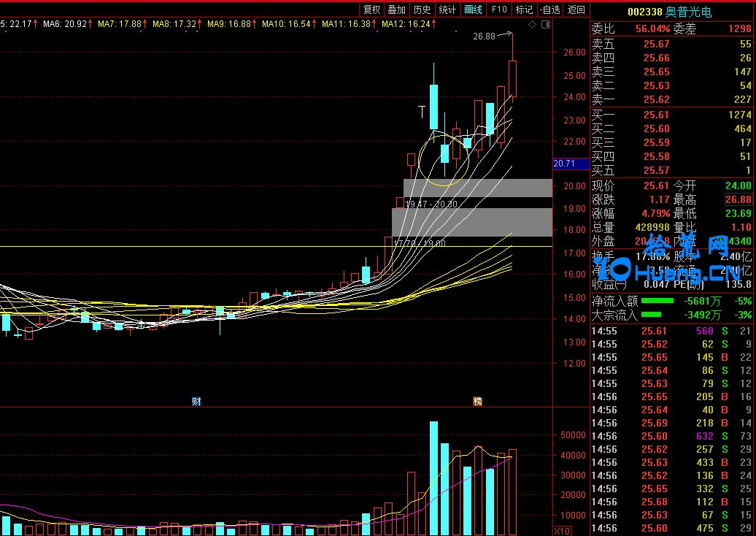Image resolution: width=756 pixels, height=536 pixels.
Task: Click the 卖四 ask price 25.66
Action: 656,58
